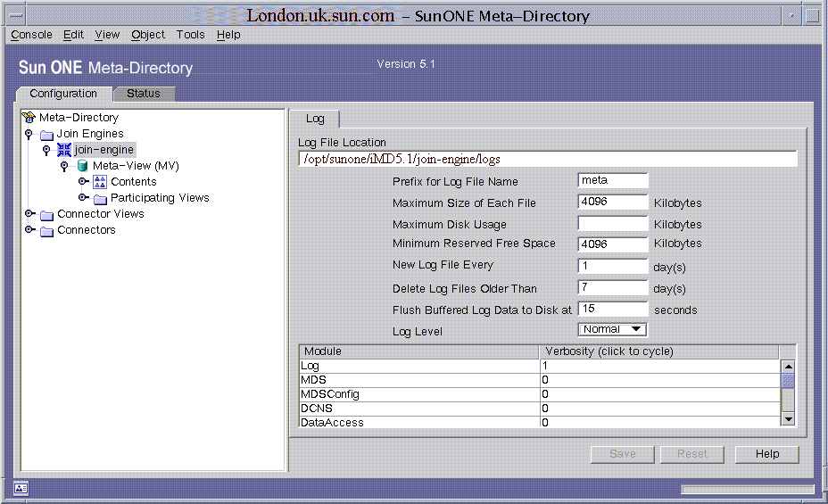
Task: Select the Log tab
Action: coord(315,119)
